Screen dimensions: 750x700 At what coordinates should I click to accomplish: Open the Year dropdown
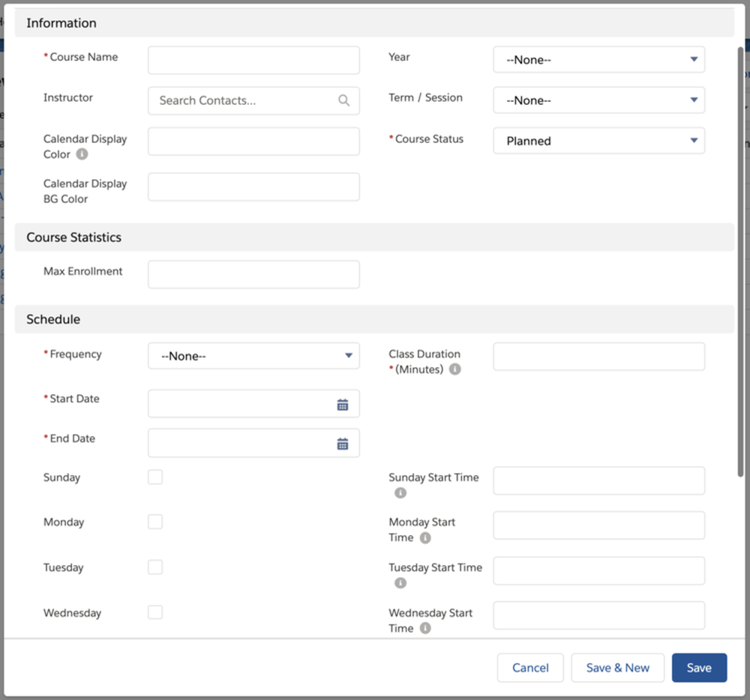[x=598, y=60]
